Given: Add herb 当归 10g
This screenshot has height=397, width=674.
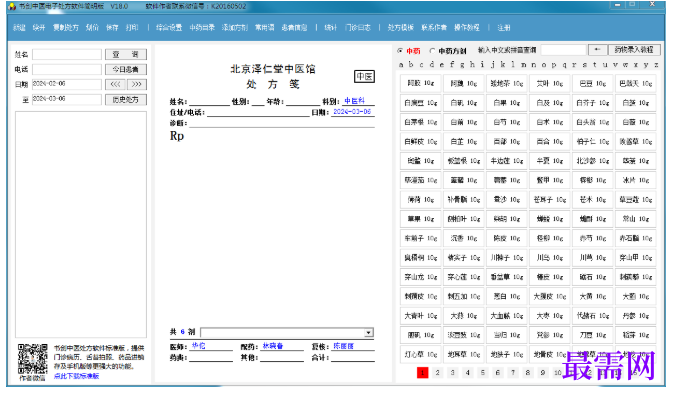Looking at the screenshot, I should [x=507, y=335].
